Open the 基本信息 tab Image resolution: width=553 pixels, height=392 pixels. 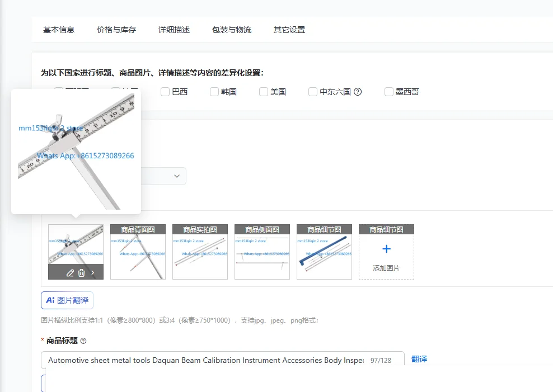59,30
